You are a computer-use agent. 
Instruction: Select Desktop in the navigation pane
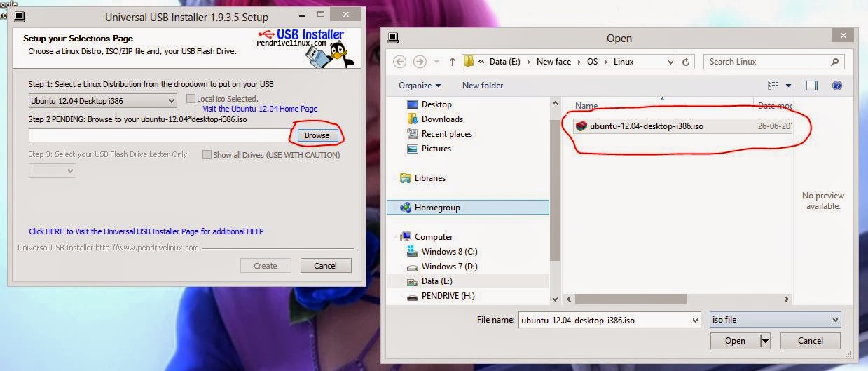point(436,104)
